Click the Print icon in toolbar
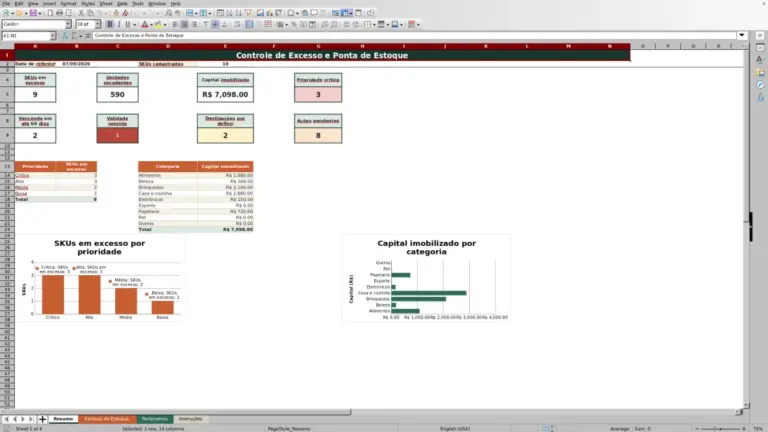This screenshot has height=432, width=768. (x=59, y=13)
